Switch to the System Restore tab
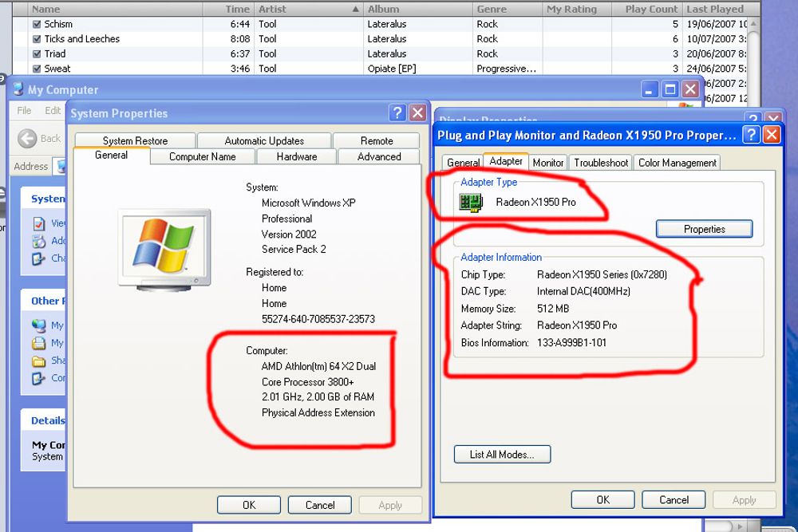798x532 pixels. coord(135,140)
